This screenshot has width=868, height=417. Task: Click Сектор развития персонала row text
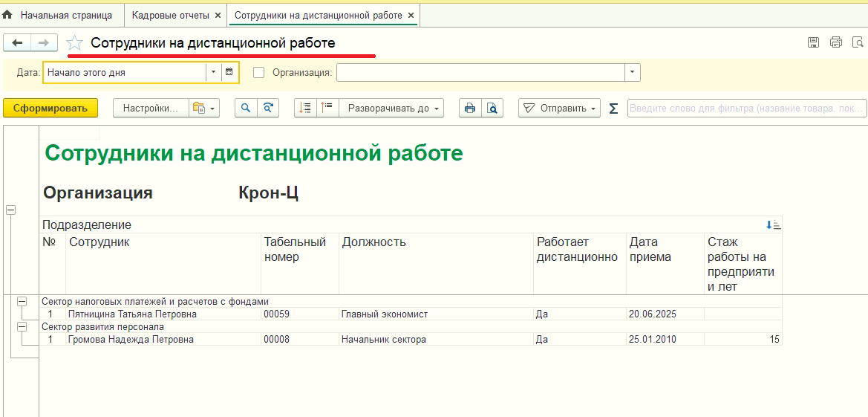(103, 326)
